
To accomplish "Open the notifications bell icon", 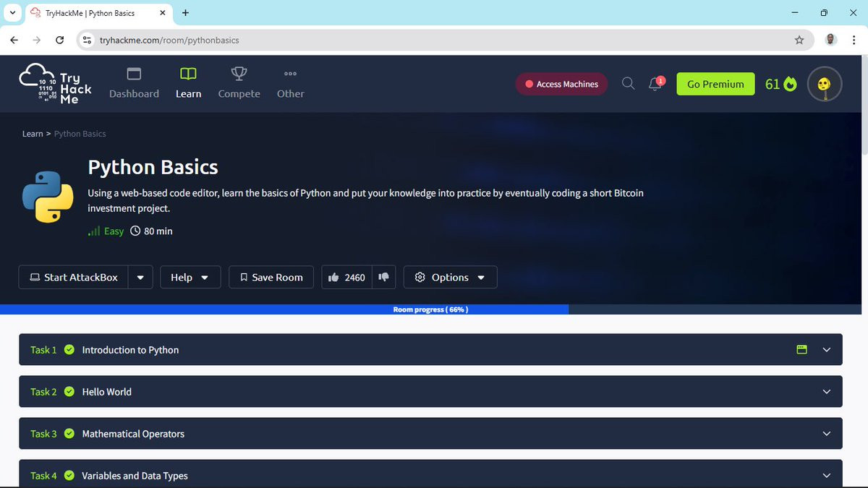I will [656, 84].
